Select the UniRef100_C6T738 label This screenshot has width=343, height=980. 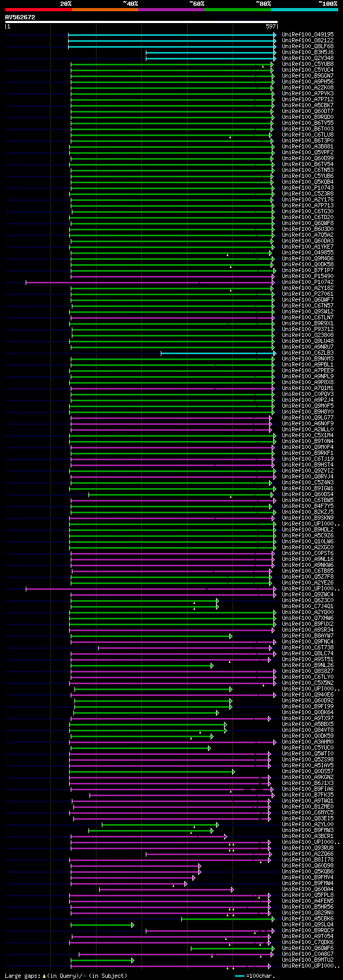pos(308,647)
